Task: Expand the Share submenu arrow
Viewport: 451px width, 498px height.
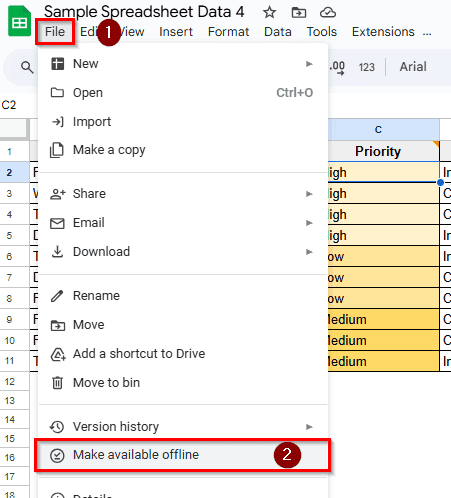Action: coord(309,194)
